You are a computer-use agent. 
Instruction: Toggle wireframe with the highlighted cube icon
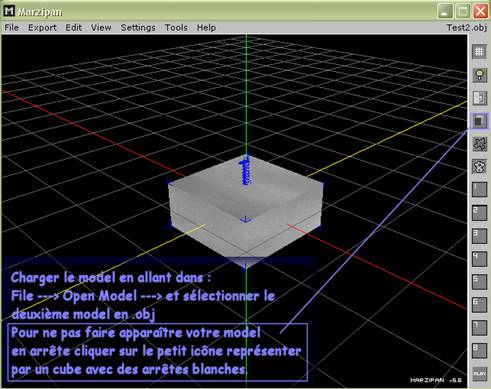pos(479,121)
